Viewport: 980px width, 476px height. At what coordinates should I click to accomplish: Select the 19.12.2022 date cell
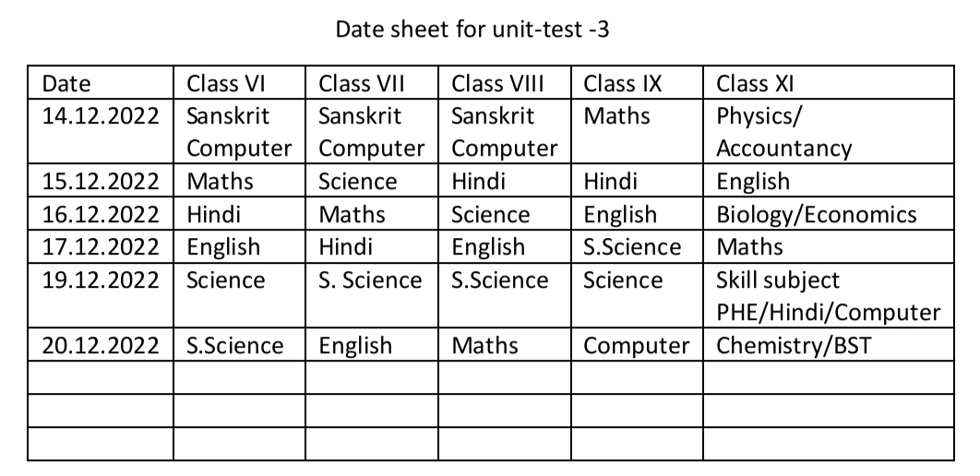(x=101, y=295)
